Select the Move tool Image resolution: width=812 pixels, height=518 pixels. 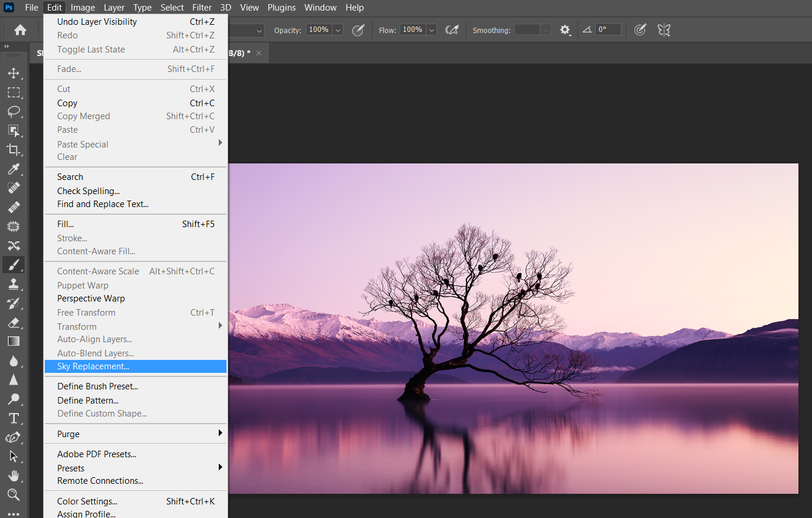(14, 73)
